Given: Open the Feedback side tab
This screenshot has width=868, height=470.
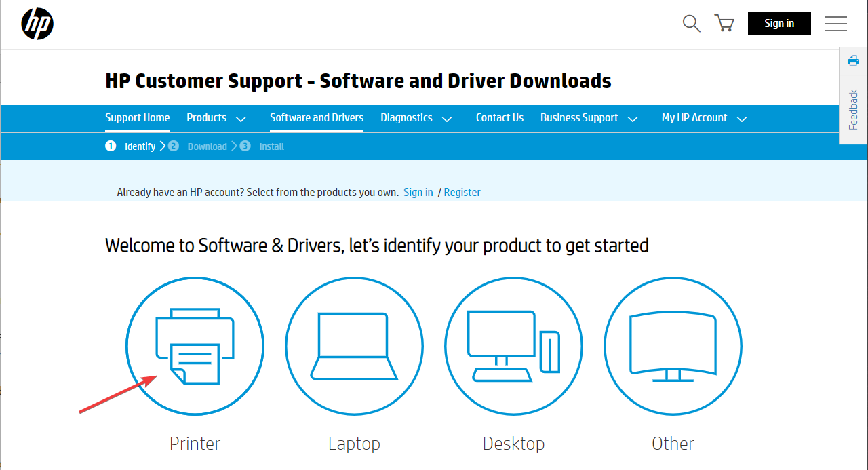Looking at the screenshot, I should click(853, 109).
